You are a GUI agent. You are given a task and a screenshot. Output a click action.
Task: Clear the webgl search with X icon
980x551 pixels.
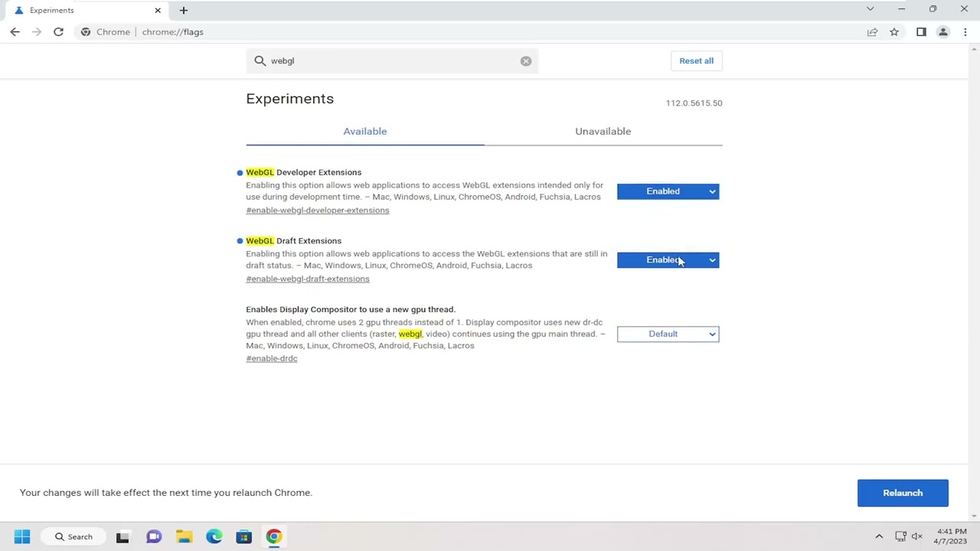(x=526, y=61)
